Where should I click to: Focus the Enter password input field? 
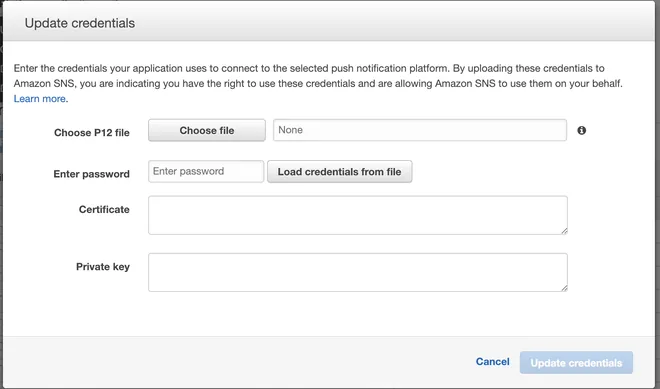tap(206, 171)
